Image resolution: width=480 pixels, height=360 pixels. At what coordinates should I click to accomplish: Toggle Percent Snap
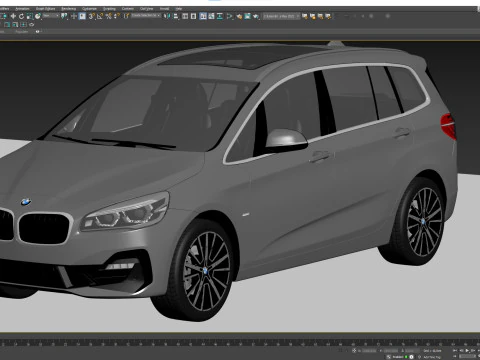(x=109, y=16)
